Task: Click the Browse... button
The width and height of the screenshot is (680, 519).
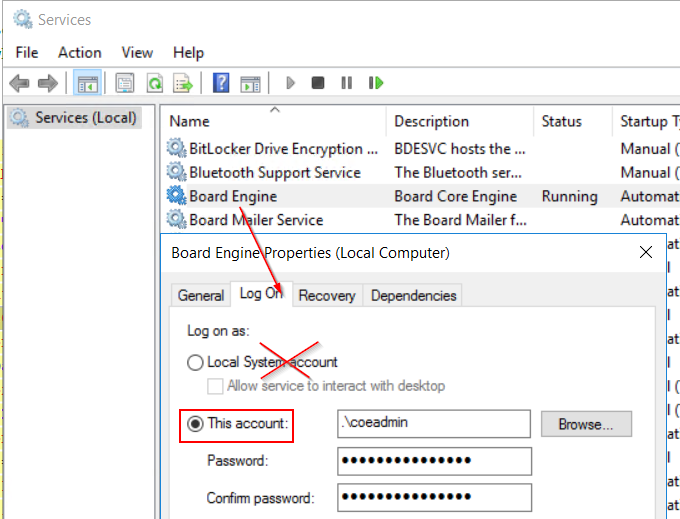Action: [586, 424]
